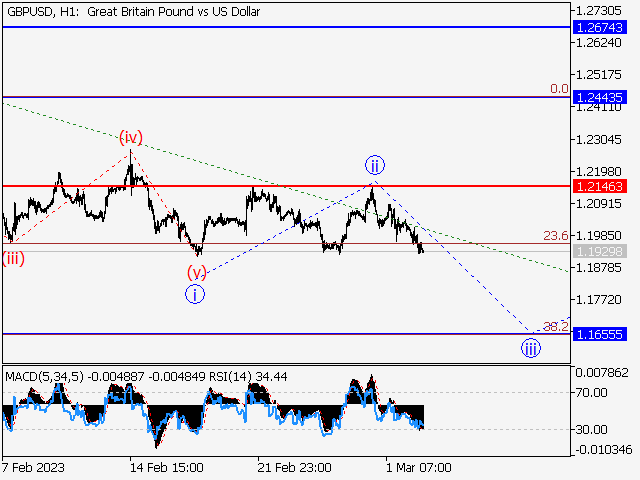Select the red (v) wave label

pos(197,272)
